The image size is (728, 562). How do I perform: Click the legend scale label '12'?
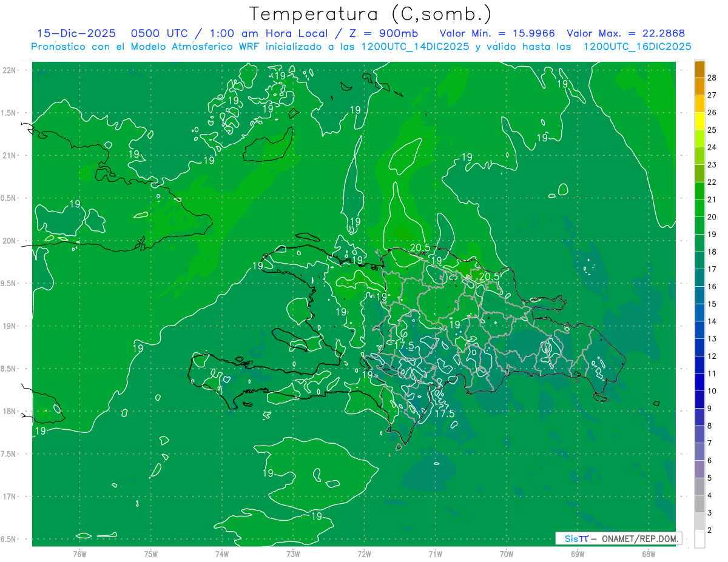click(712, 356)
